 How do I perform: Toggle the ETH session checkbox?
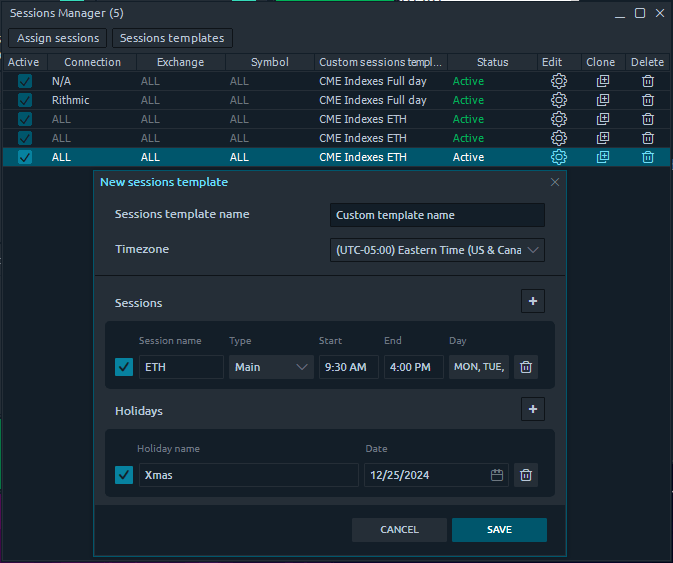point(124,367)
